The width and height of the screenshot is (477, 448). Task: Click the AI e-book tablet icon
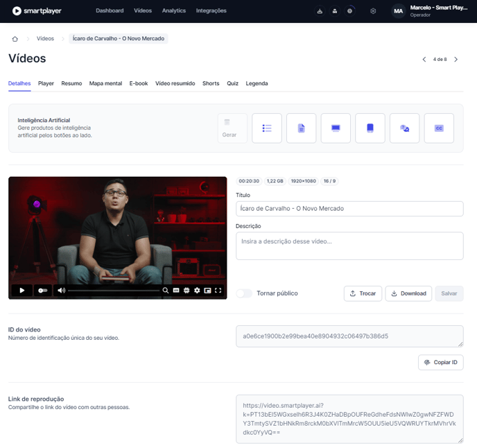click(x=370, y=128)
